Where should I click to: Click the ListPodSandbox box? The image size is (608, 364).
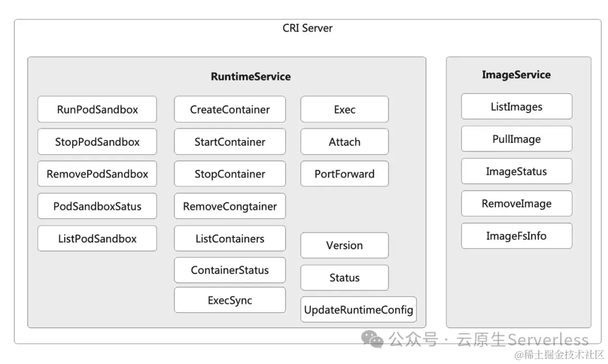[x=97, y=239]
